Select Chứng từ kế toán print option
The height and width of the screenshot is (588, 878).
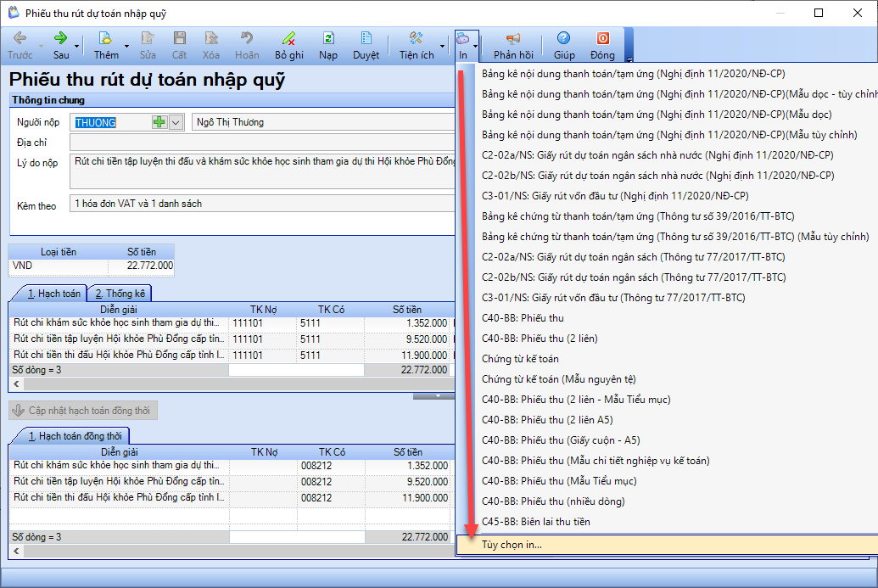pyautogui.click(x=520, y=359)
